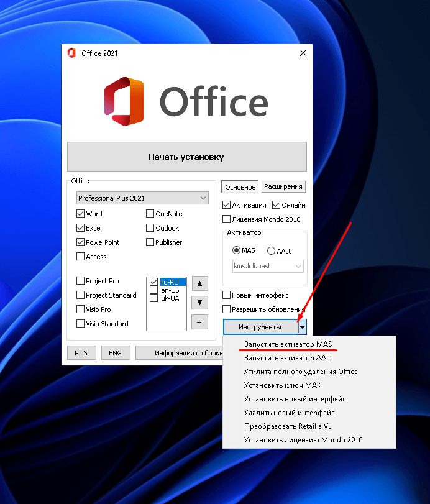Uncheck the Word checkbox

pos(80,213)
